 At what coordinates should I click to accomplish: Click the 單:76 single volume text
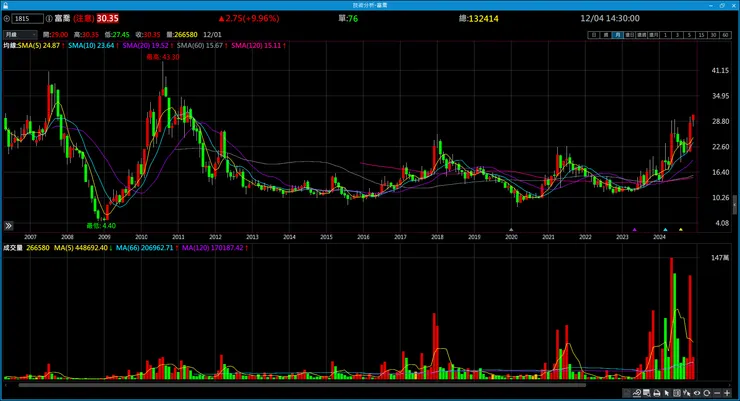click(x=348, y=18)
